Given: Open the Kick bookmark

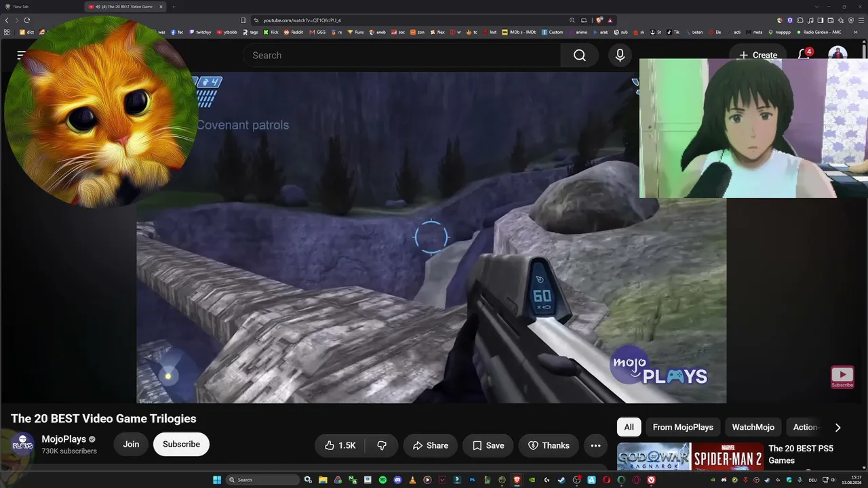Looking at the screenshot, I should (x=271, y=32).
